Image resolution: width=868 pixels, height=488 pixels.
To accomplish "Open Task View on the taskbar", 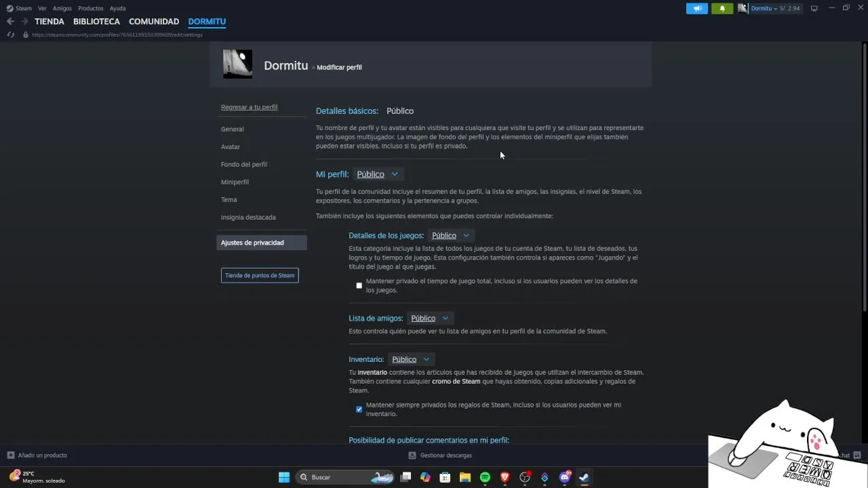I will click(x=406, y=477).
